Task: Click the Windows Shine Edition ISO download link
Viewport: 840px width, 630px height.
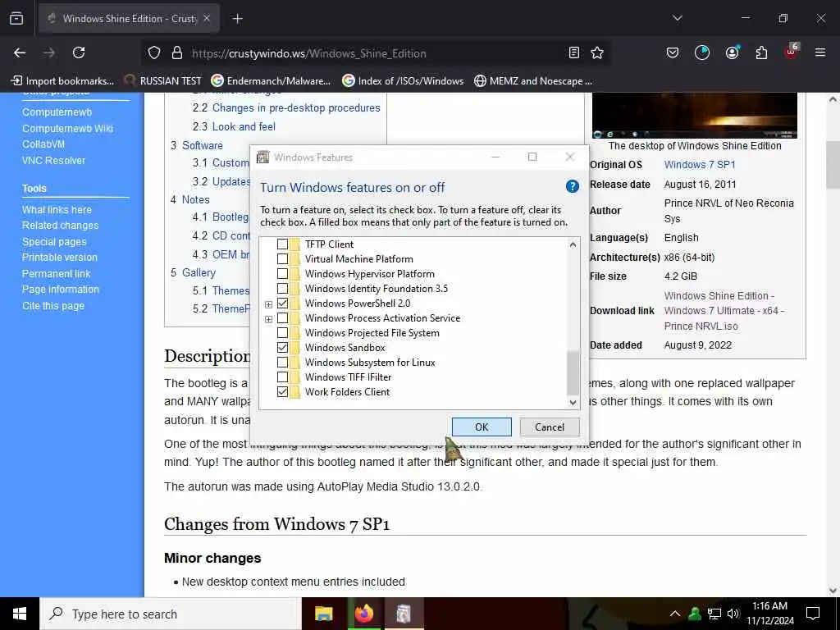Action: [724, 311]
